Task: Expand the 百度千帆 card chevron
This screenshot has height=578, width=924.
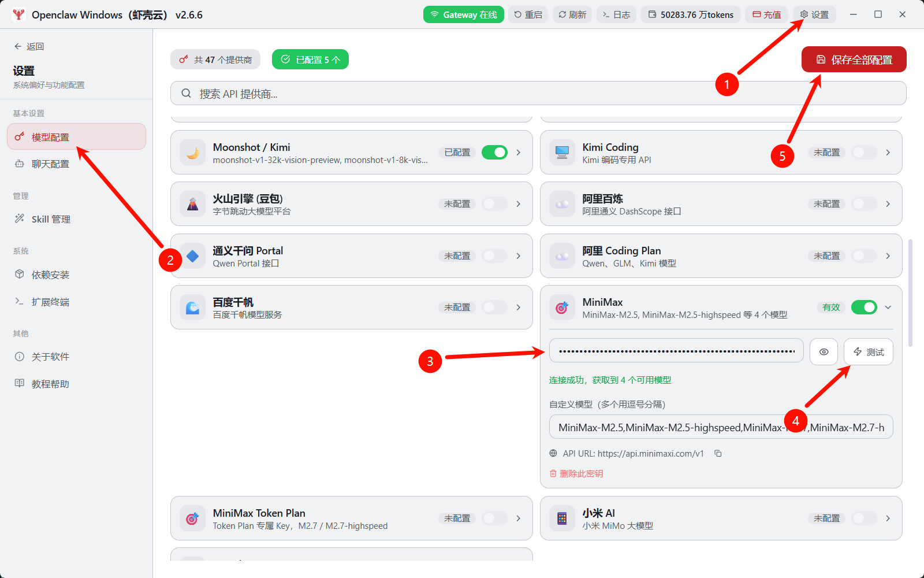Action: 519,307
